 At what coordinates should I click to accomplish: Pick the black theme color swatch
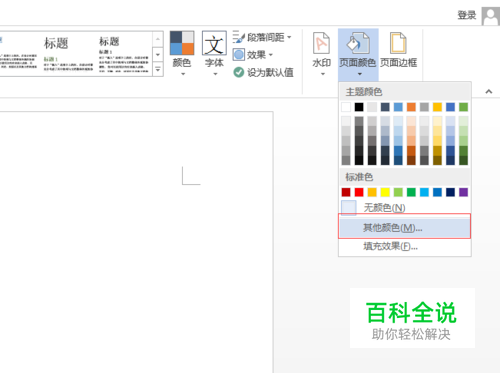359,107
